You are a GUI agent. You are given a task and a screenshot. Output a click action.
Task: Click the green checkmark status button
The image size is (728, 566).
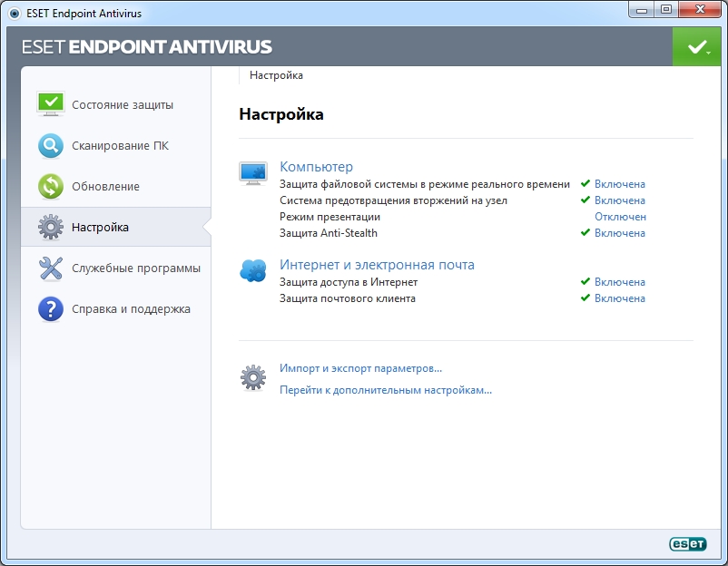coord(696,46)
